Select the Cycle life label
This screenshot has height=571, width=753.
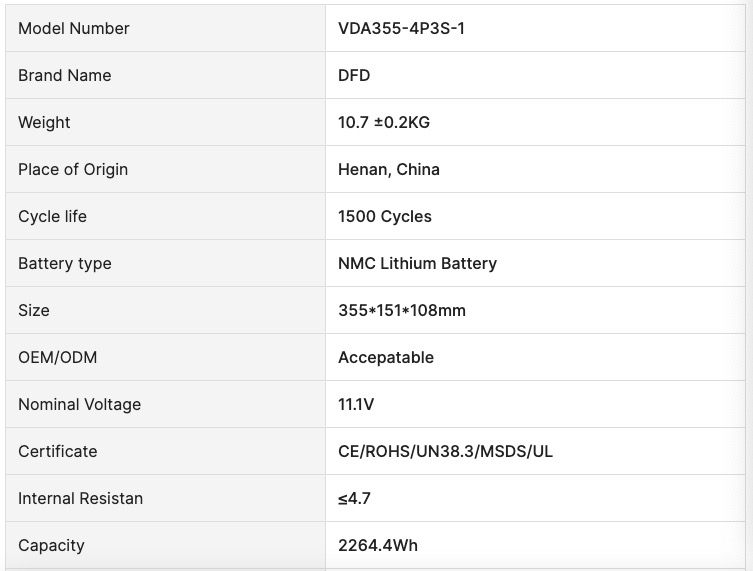pos(52,217)
